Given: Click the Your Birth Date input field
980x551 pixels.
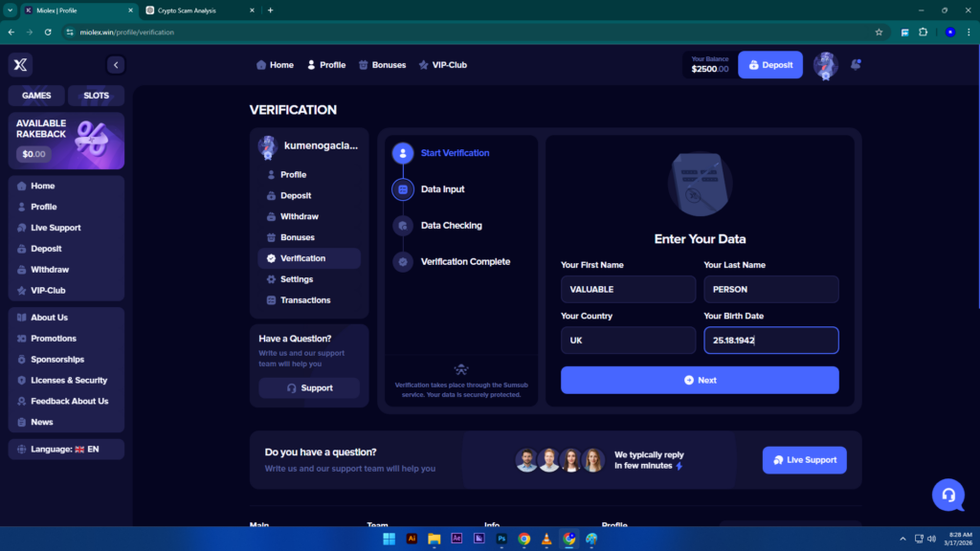Looking at the screenshot, I should click(771, 340).
